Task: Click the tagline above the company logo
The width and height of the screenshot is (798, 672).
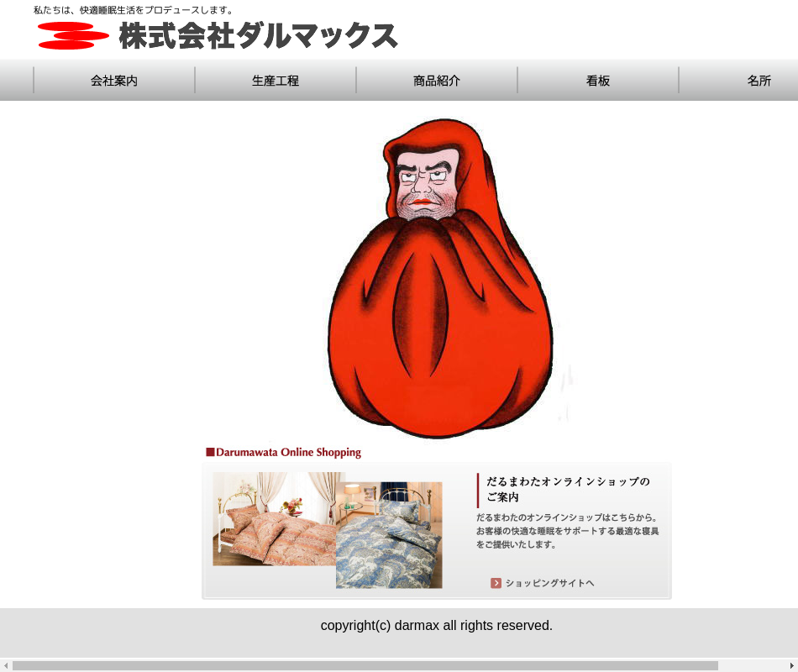Action: (134, 10)
